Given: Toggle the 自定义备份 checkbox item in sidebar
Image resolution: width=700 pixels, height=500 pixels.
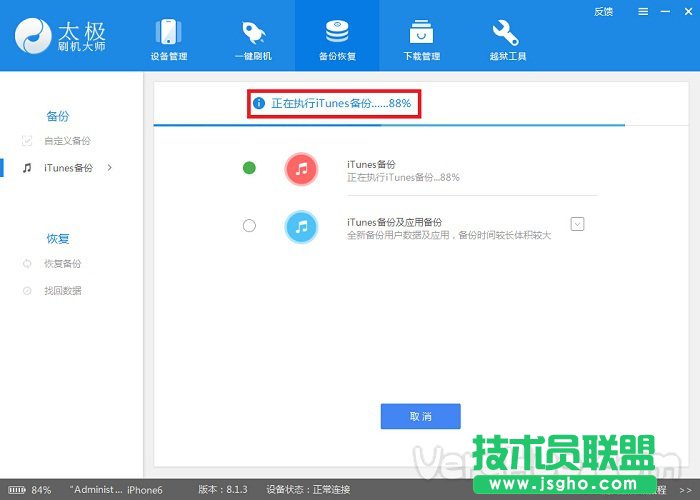Looking at the screenshot, I should coord(27,141).
